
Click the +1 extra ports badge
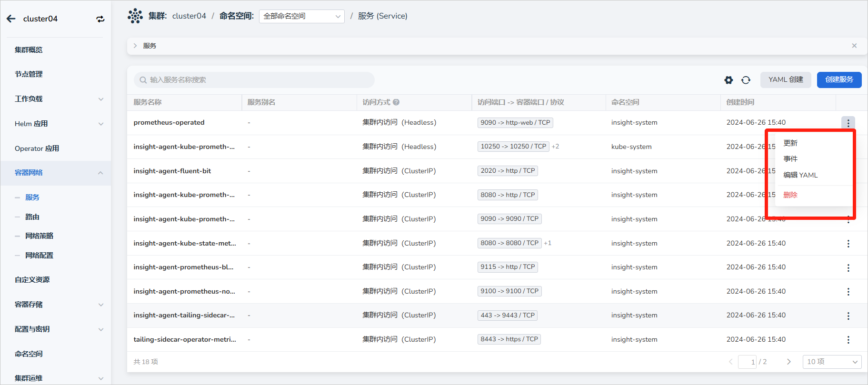548,243
